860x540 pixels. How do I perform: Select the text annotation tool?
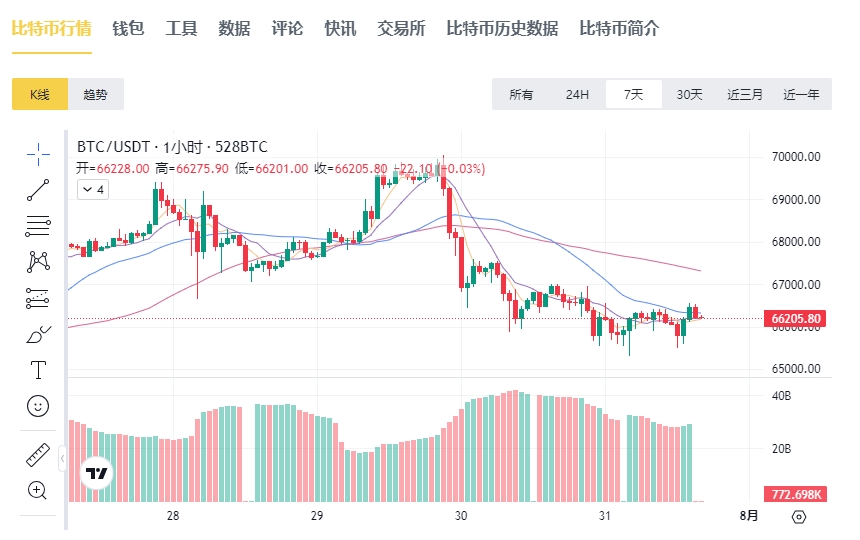click(x=38, y=370)
